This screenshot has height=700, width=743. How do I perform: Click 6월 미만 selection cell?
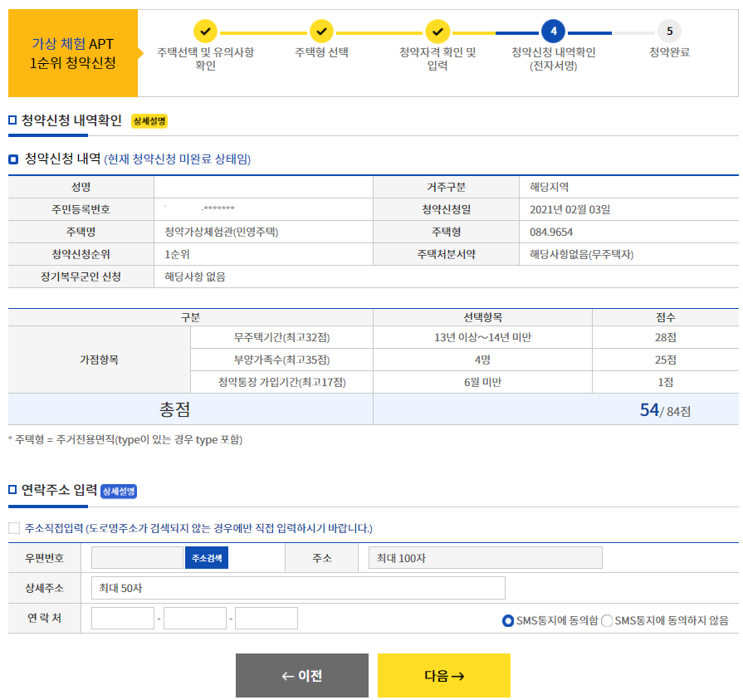(482, 382)
